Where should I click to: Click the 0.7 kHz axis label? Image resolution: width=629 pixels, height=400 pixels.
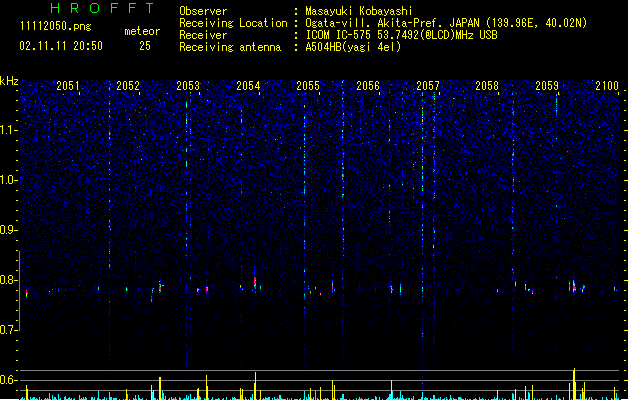point(8,330)
